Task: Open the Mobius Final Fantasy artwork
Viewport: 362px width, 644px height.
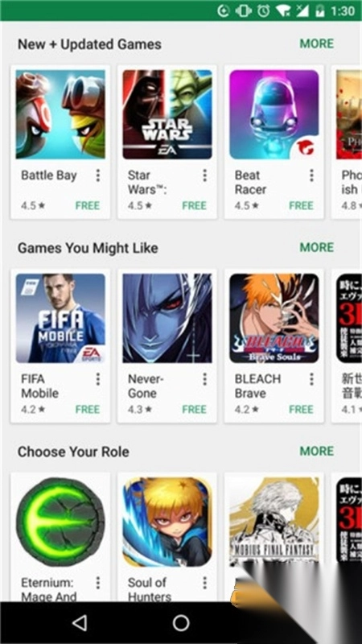Action: click(x=274, y=522)
